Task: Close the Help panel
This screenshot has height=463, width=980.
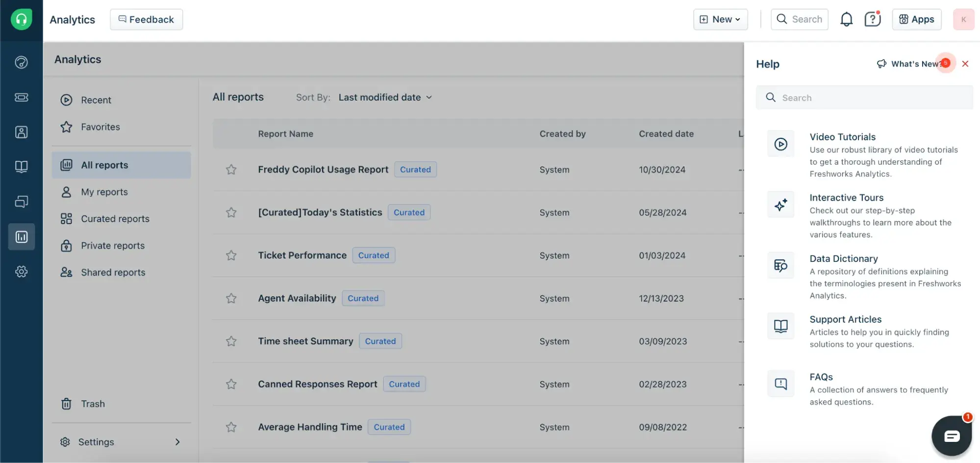Action: point(965,64)
